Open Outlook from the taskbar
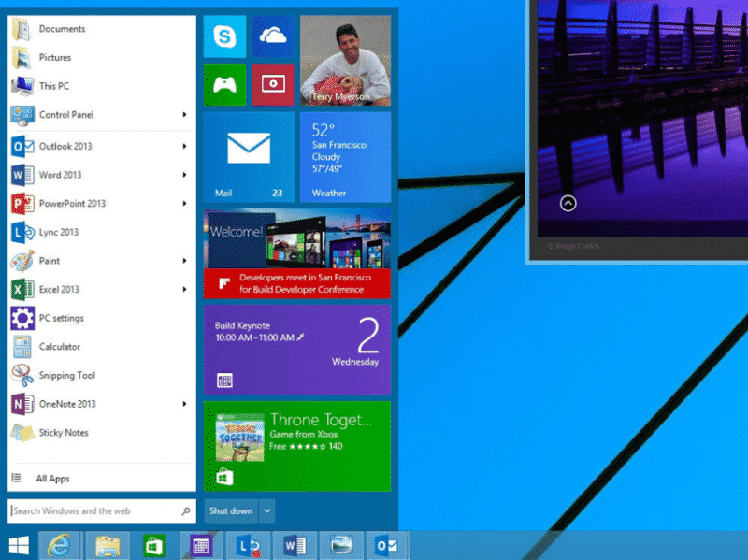Image resolution: width=748 pixels, height=560 pixels. [387, 546]
